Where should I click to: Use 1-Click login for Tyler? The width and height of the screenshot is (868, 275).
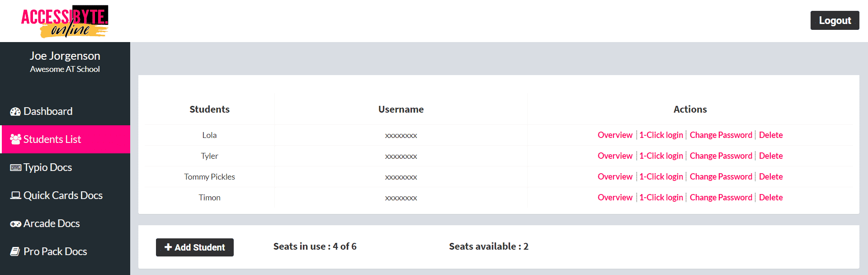[x=661, y=156]
